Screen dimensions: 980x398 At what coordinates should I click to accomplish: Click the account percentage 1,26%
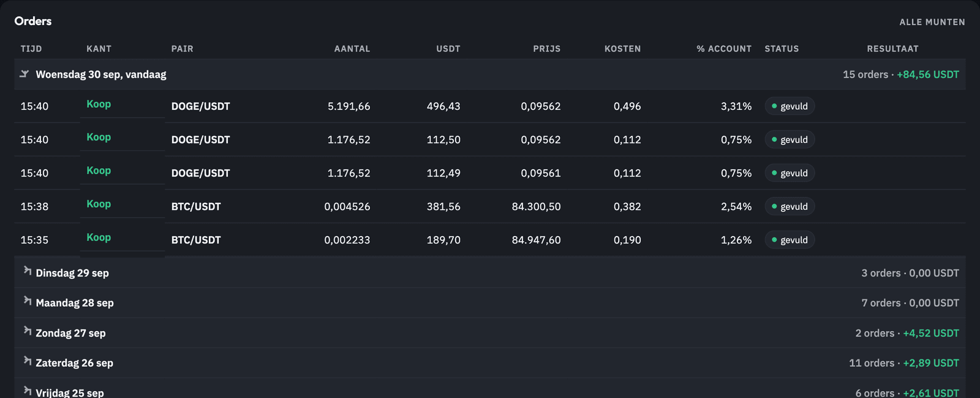point(736,240)
